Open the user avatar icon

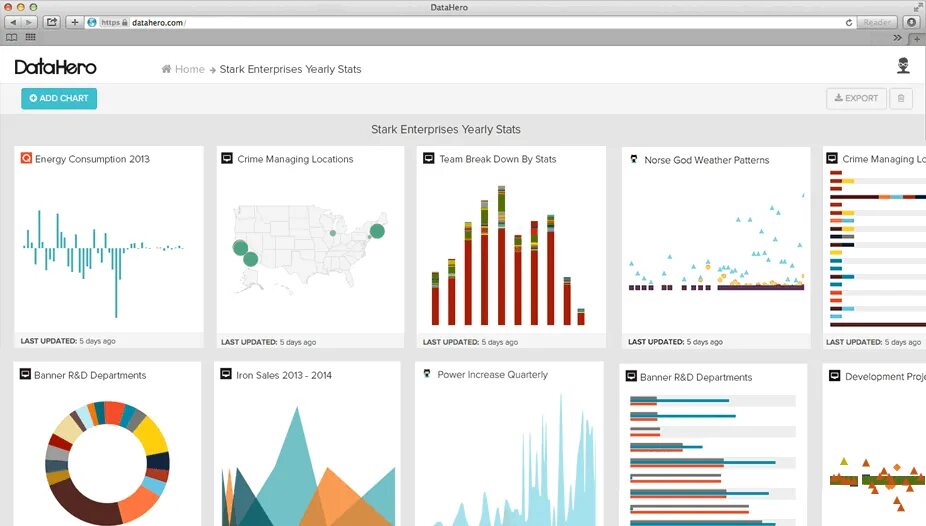(903, 66)
